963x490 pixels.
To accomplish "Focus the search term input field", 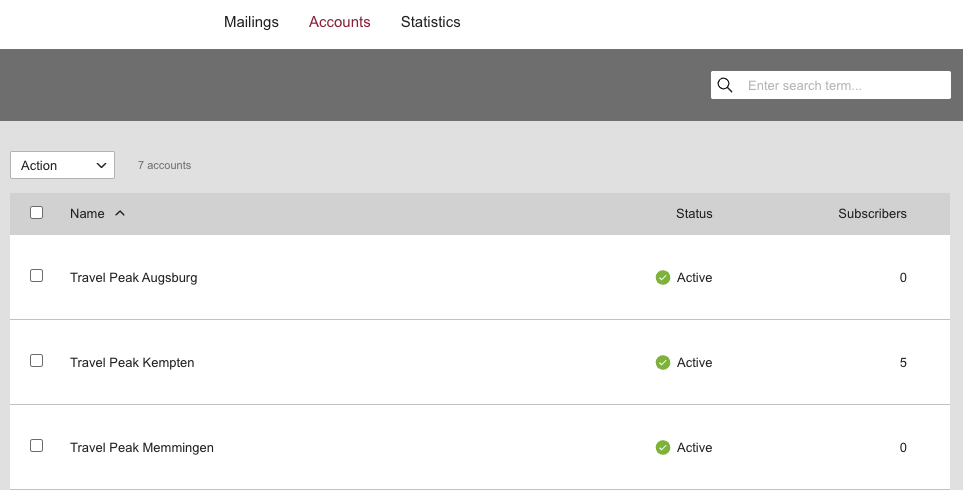I will pos(845,86).
